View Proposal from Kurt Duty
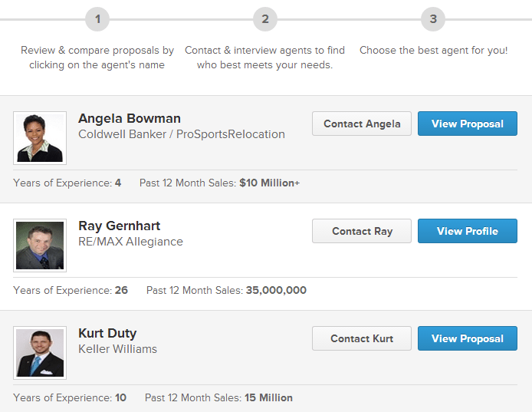The height and width of the screenshot is (412, 532). (x=467, y=338)
